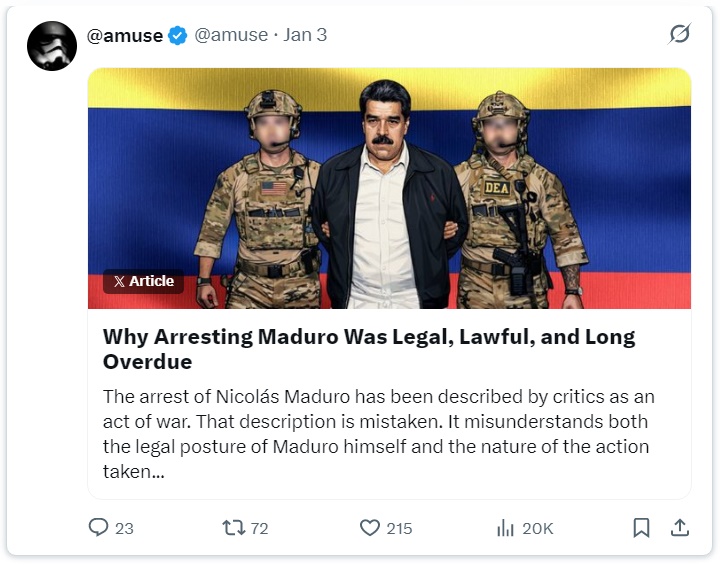Bookmark this post
The image size is (720, 565).
click(x=641, y=527)
